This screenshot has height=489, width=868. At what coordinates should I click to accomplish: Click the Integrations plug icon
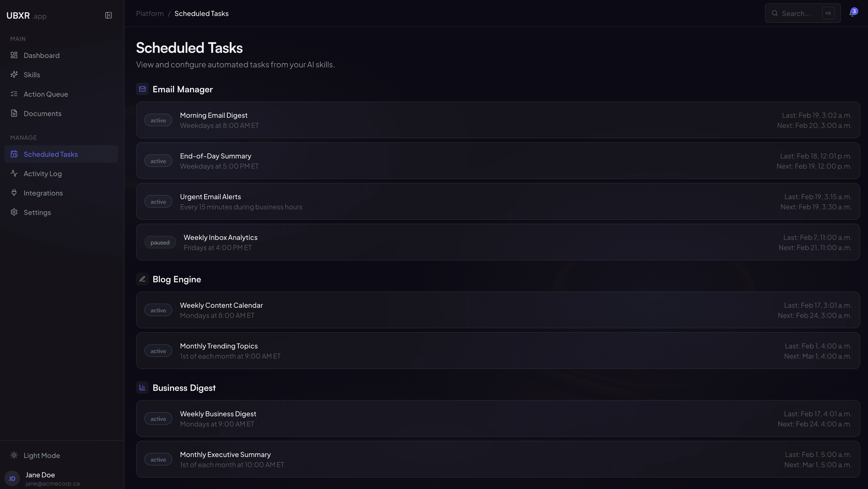(14, 193)
